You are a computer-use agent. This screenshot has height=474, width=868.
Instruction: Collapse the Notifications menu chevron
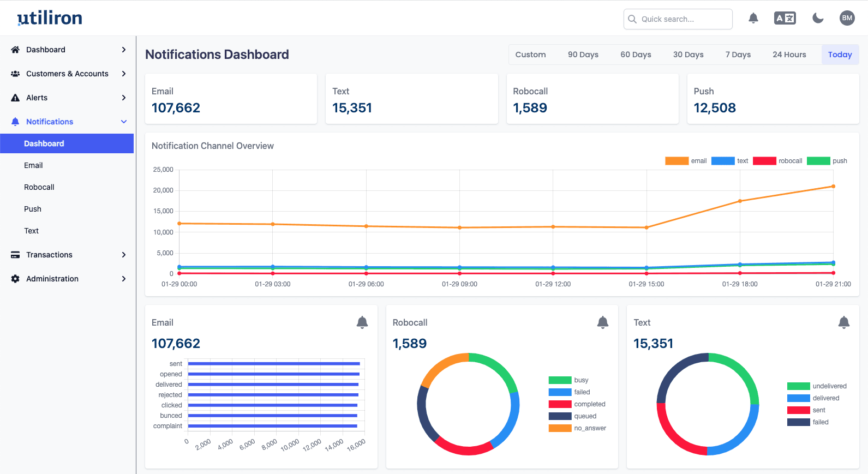click(124, 122)
